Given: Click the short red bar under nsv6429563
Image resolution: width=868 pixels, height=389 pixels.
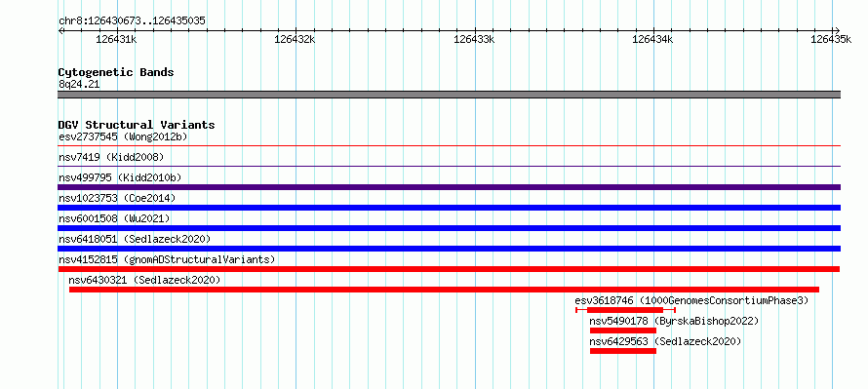Looking at the screenshot, I should click(623, 351).
